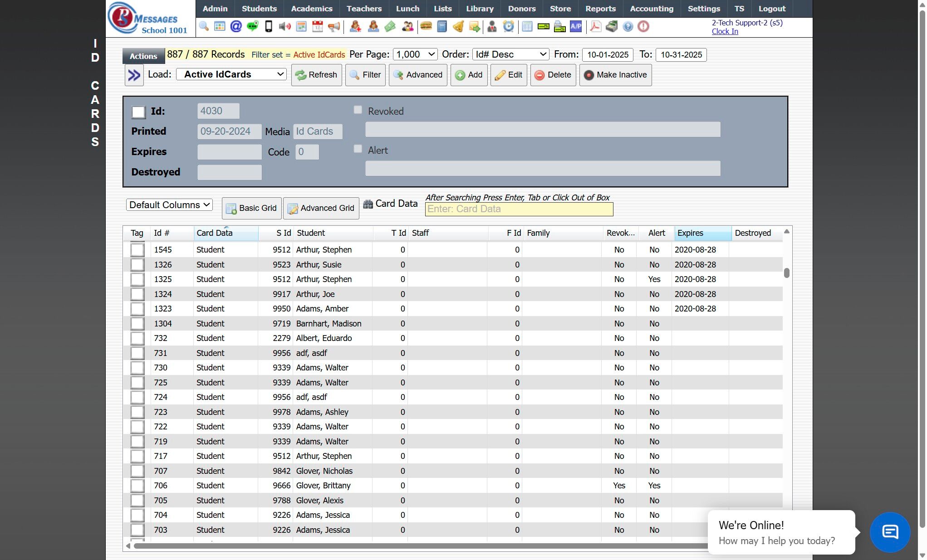Click the mobile phone icon
Image resolution: width=927 pixels, height=560 pixels.
tap(269, 27)
